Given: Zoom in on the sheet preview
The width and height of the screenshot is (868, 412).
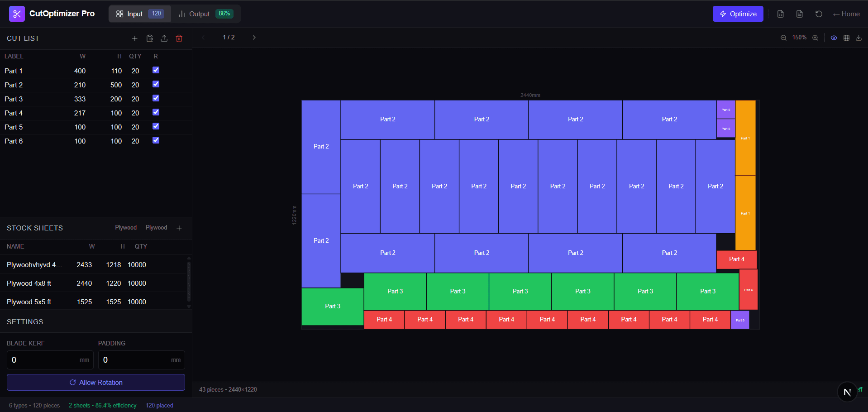Looking at the screenshot, I should (815, 38).
